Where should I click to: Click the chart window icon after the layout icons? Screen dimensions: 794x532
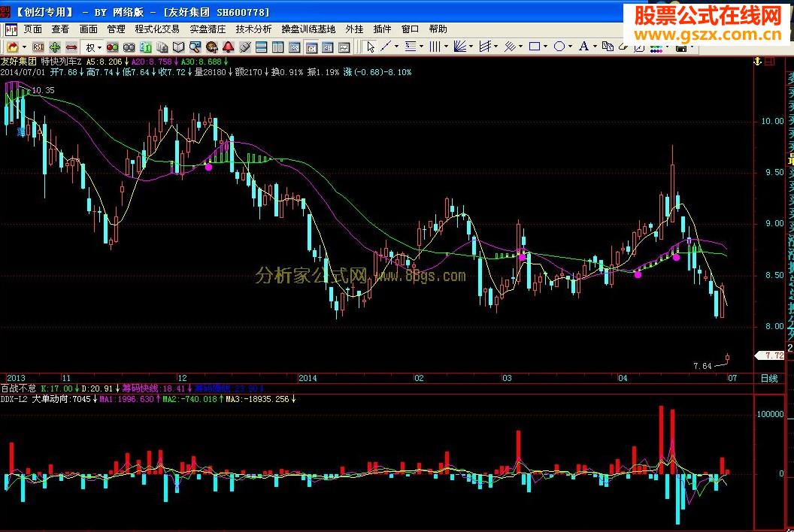294,47
